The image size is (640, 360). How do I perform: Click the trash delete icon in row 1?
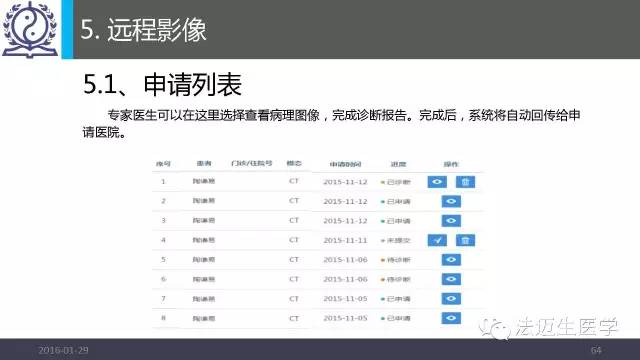465,182
